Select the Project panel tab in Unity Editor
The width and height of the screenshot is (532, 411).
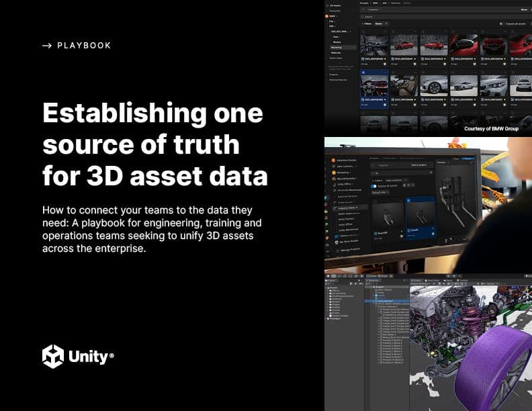(x=331, y=281)
